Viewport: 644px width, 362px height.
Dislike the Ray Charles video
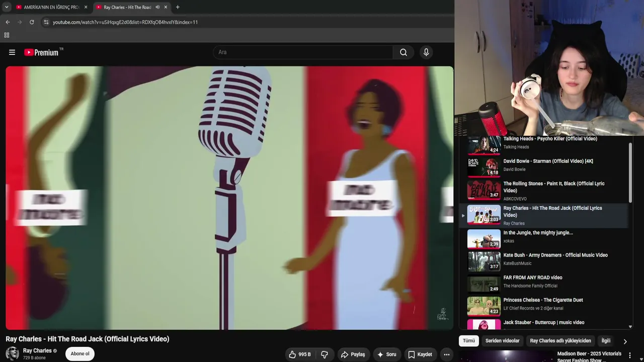325,354
